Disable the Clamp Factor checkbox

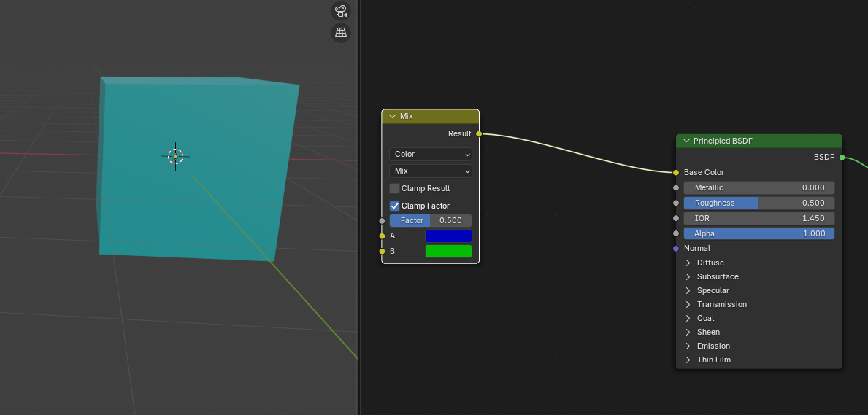pos(395,206)
